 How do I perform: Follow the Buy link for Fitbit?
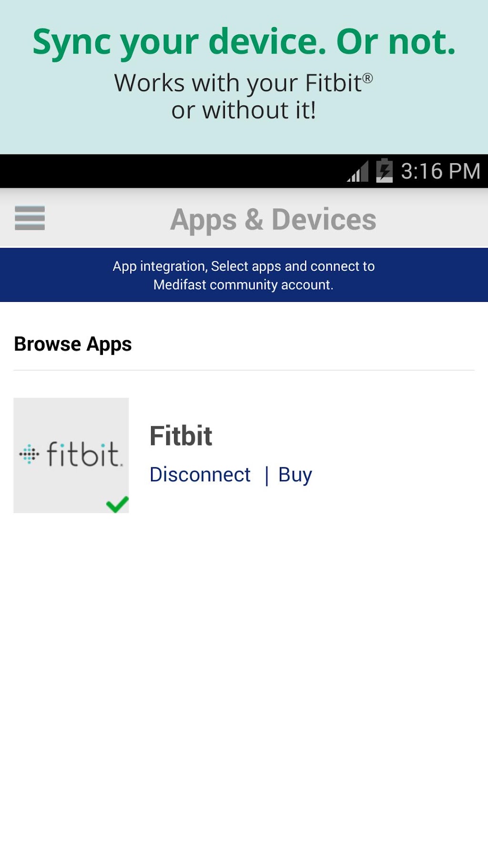pos(295,475)
